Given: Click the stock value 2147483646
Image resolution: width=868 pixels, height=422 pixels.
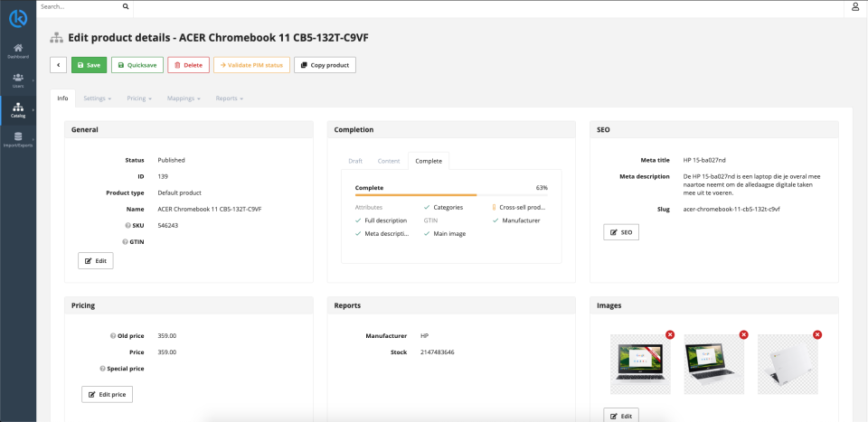Looking at the screenshot, I should click(438, 352).
